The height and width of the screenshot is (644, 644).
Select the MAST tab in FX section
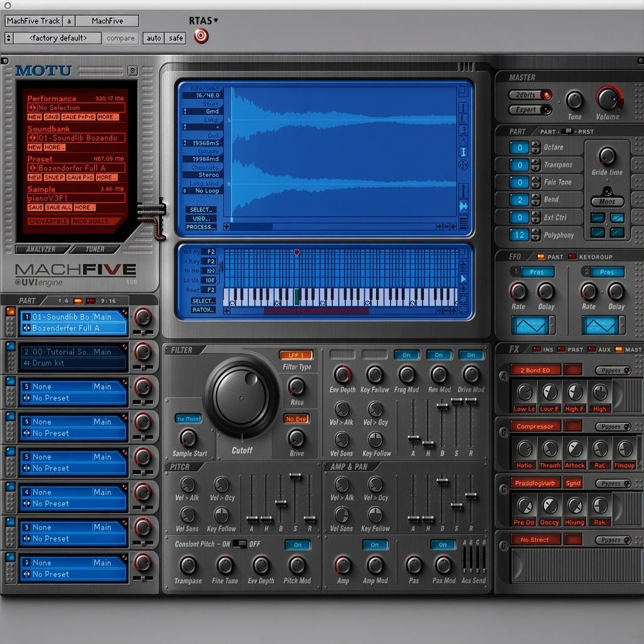tap(628, 350)
